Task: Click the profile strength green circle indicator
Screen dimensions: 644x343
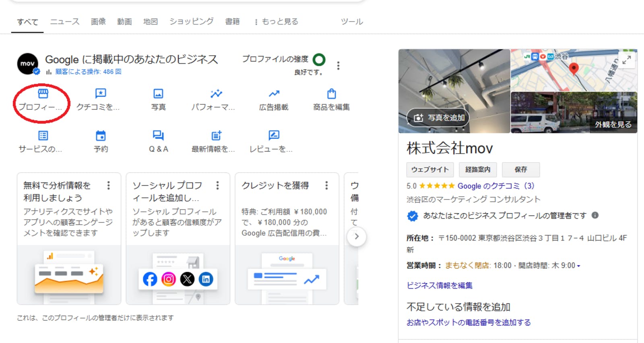Action: pyautogui.click(x=319, y=60)
